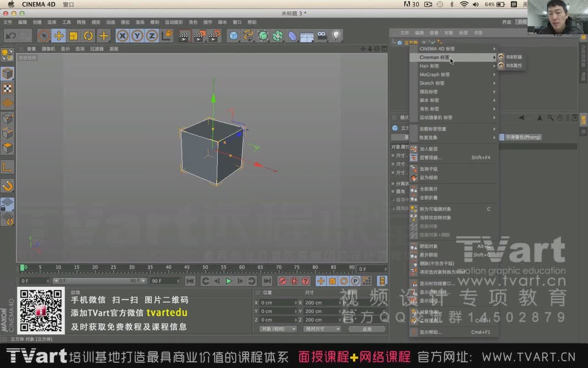The image size is (588, 368).
Task: Expand the 模拟标签 submenu
Action: click(454, 92)
